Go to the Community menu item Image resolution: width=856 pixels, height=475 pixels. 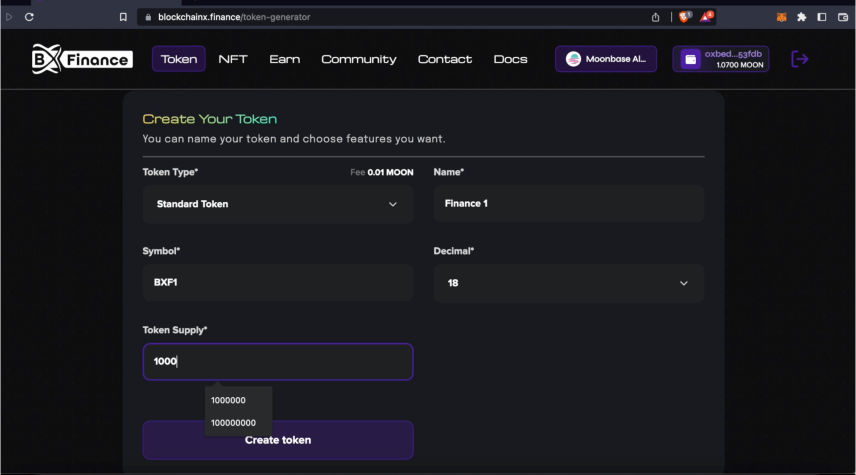(x=358, y=59)
